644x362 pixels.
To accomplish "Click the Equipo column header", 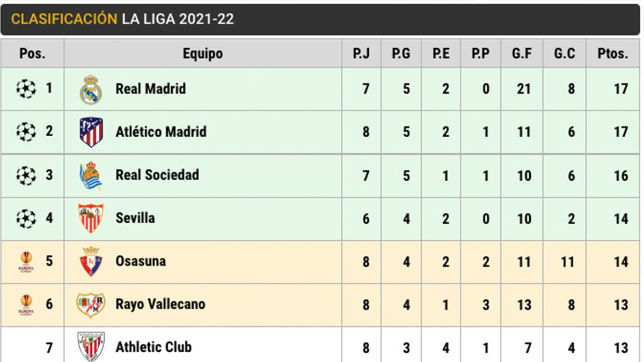I will tap(202, 54).
